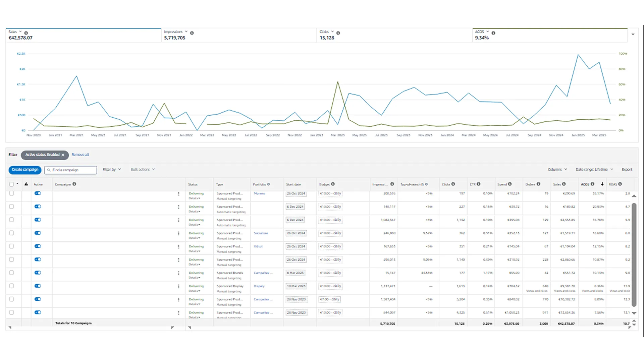Click the warning triangle column header icon
Viewport: 644px width, 362px height.
(26, 184)
